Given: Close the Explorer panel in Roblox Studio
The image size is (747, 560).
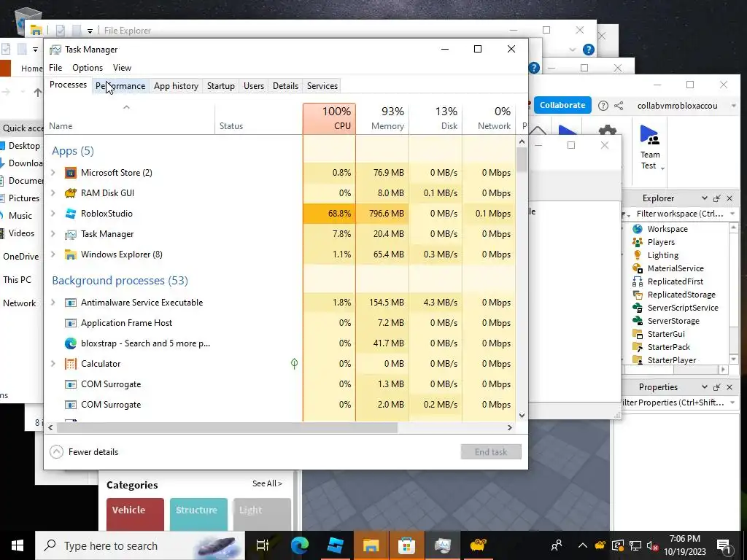Looking at the screenshot, I should pos(729,198).
